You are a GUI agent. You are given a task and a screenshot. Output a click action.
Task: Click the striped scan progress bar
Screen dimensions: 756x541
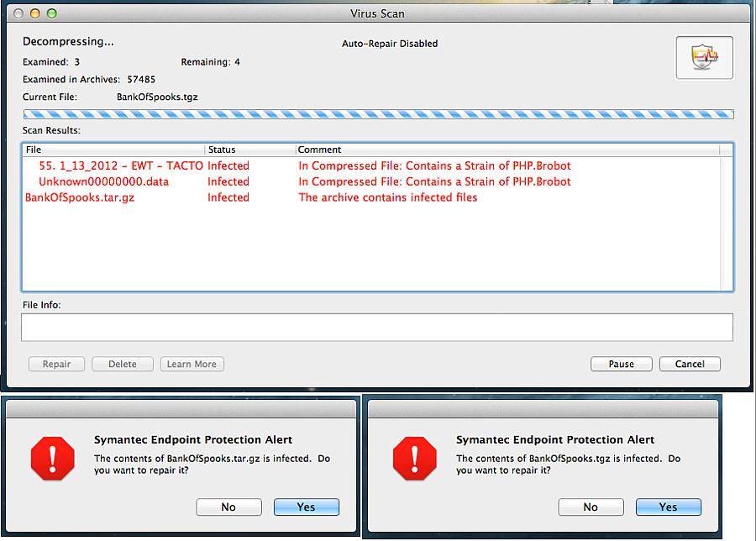[x=379, y=114]
